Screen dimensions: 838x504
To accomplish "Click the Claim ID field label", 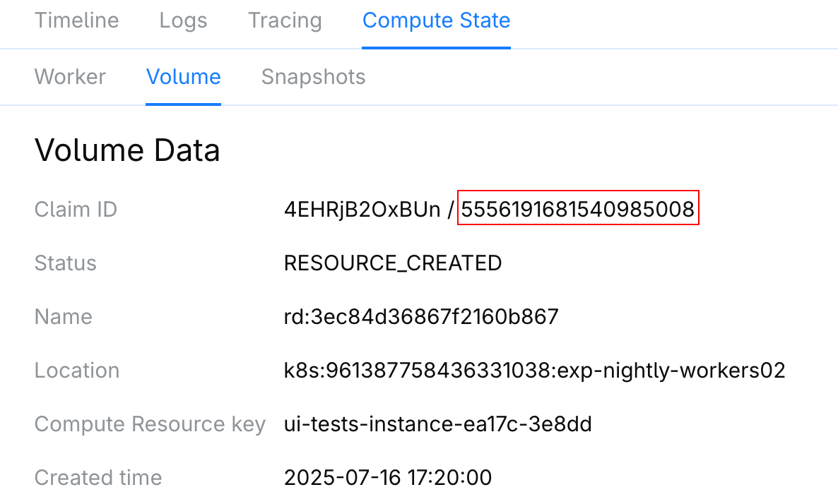I will [x=75, y=209].
